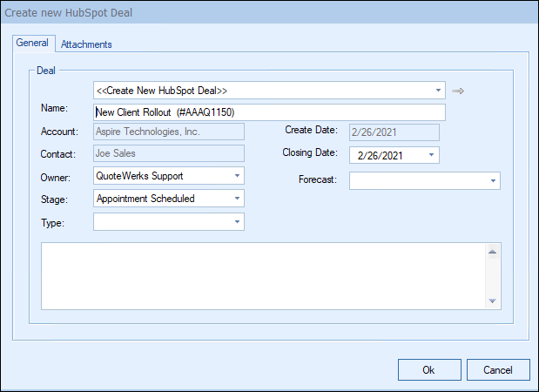Select the General tab
Viewport: 539px width, 392px height.
point(32,43)
